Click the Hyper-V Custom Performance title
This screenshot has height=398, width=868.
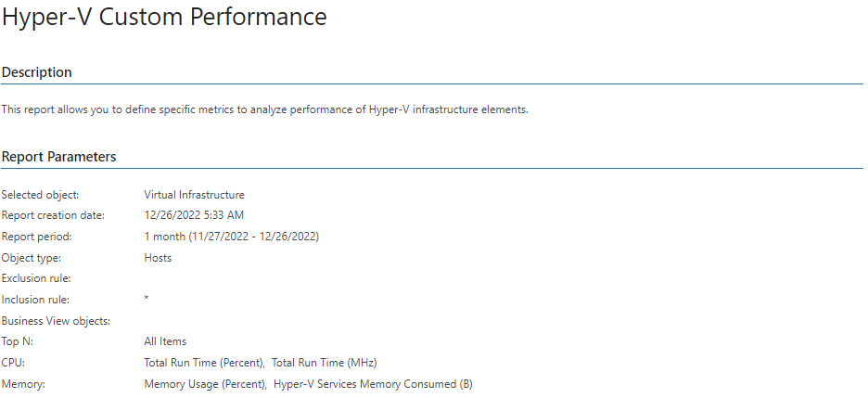[x=164, y=17]
